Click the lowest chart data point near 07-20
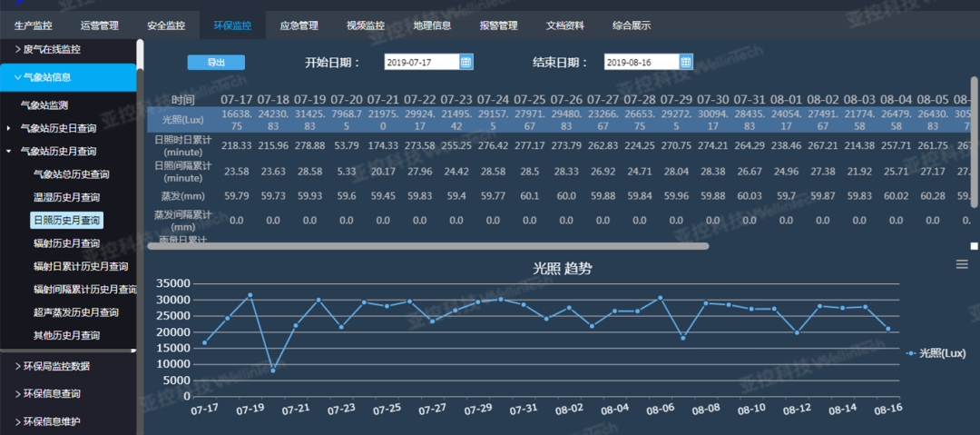 coord(272,371)
